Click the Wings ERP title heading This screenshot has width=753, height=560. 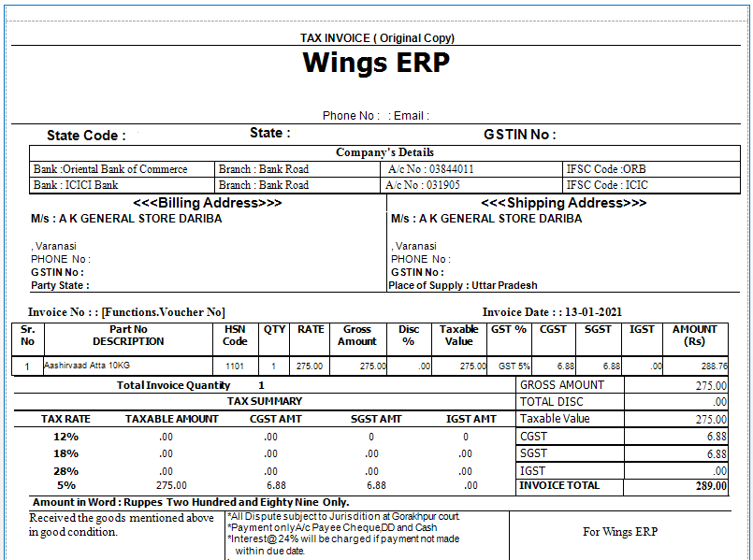coord(376,65)
